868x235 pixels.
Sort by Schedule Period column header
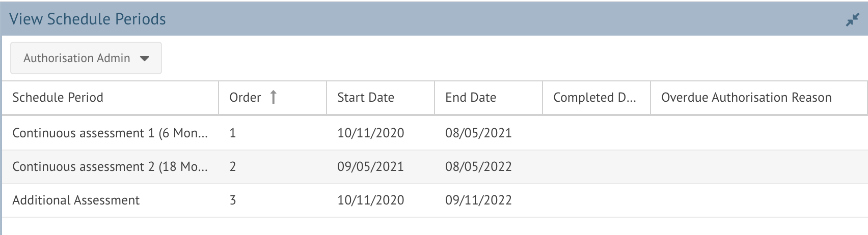[110, 98]
